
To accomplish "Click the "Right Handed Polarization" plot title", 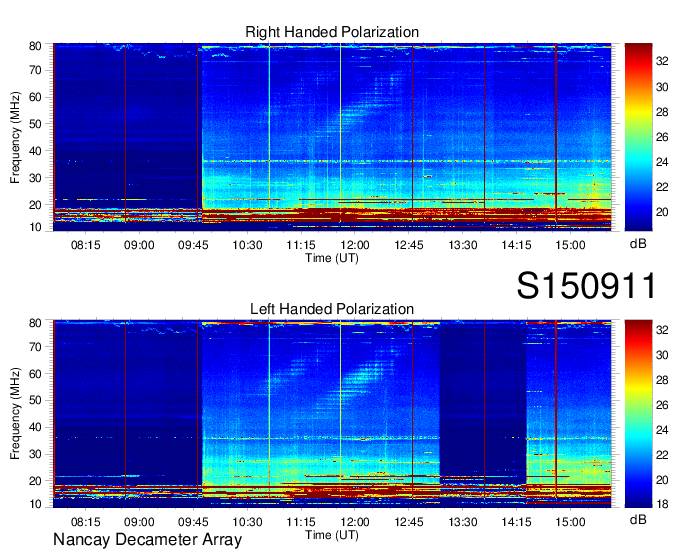I will [332, 32].
